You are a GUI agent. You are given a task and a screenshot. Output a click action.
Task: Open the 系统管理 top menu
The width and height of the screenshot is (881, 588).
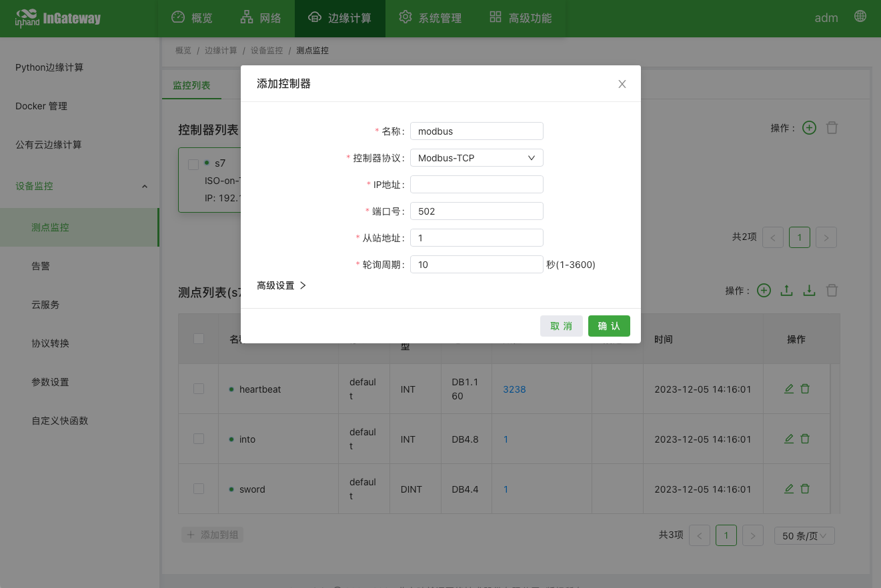coord(430,18)
